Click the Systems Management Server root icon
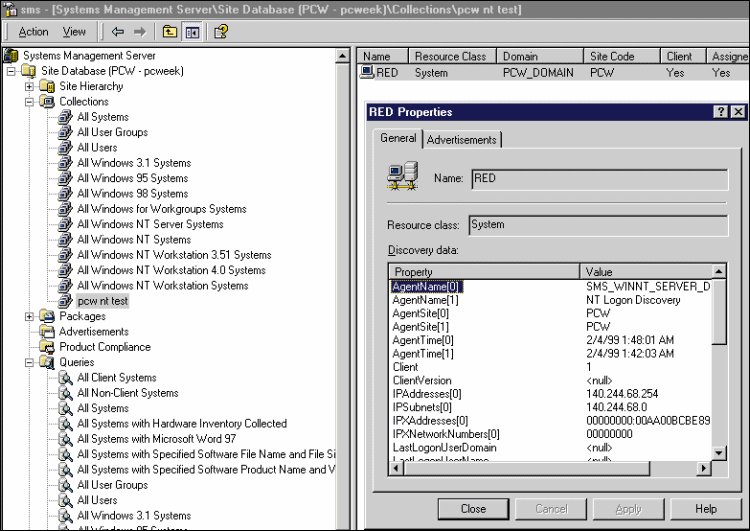The width and height of the screenshot is (750, 531). point(11,55)
